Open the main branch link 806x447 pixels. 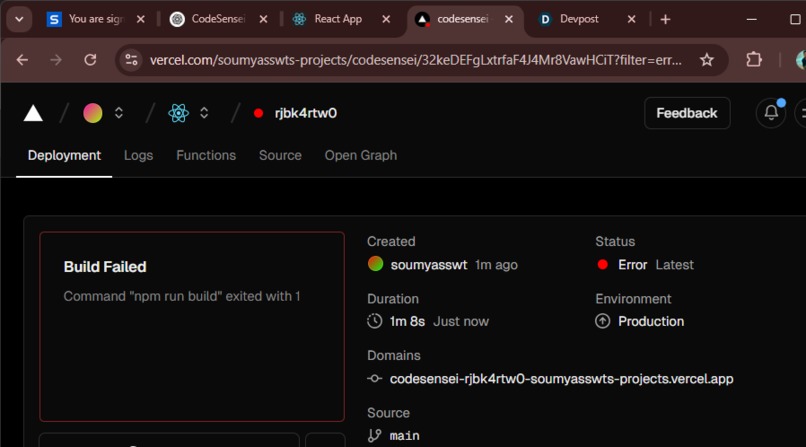coord(405,436)
